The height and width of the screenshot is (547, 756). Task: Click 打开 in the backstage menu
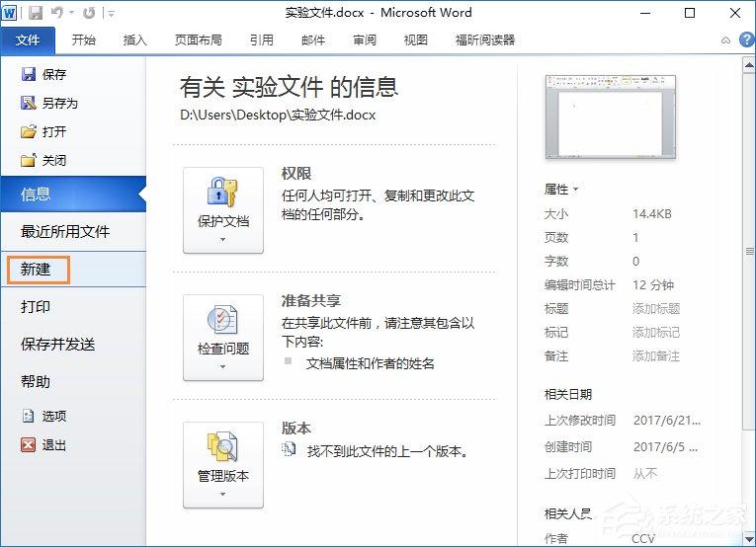(43, 131)
